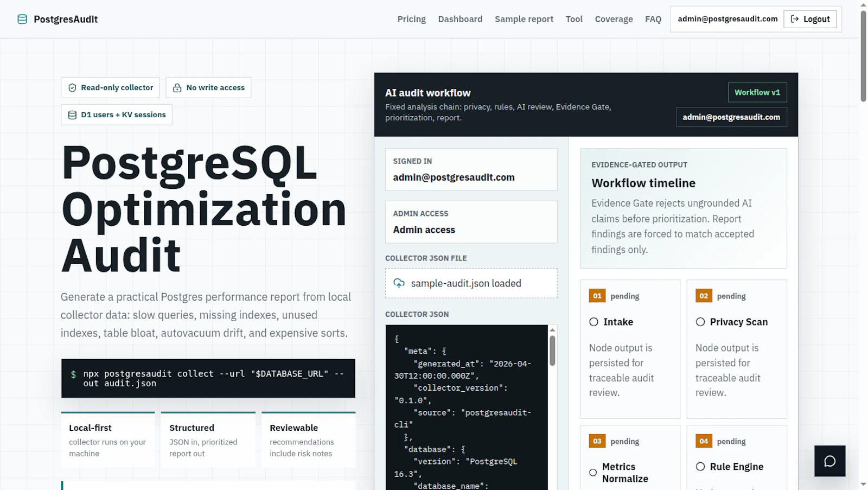868x490 pixels.
Task: Click the 02 step number badge
Action: coord(704,296)
